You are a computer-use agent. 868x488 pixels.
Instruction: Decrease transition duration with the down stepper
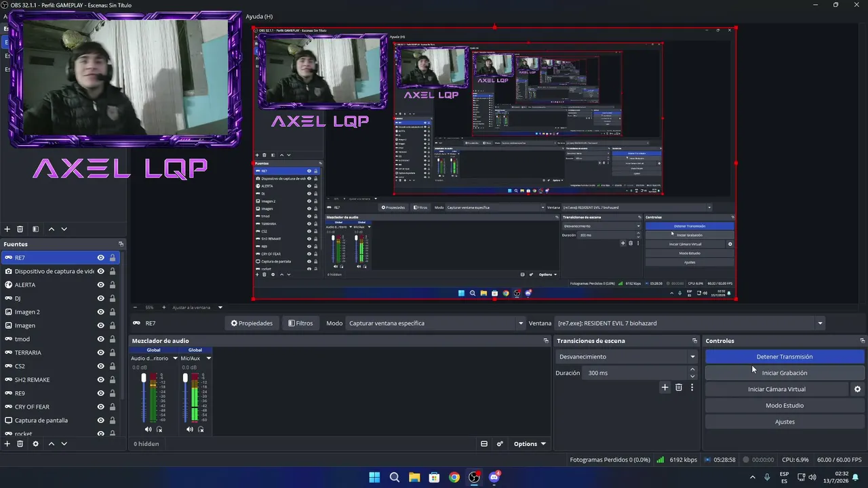pyautogui.click(x=692, y=376)
